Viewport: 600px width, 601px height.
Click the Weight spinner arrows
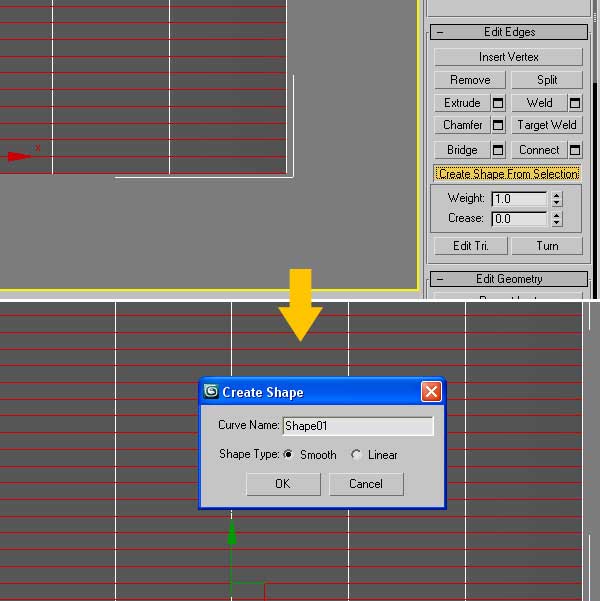coord(557,199)
